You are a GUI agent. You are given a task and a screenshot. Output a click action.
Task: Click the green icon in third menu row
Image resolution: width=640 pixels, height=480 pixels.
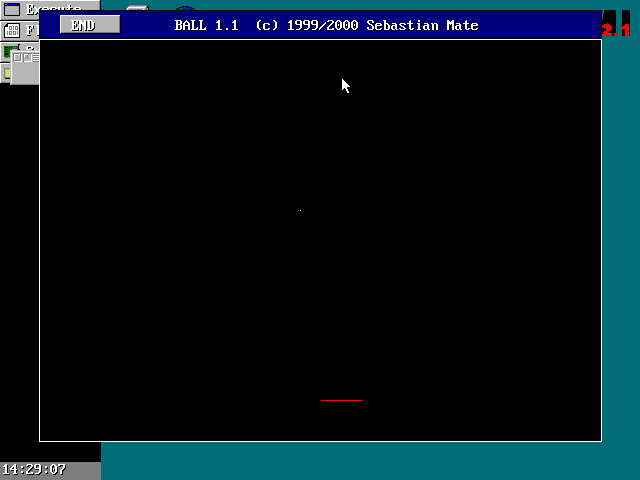[10, 50]
